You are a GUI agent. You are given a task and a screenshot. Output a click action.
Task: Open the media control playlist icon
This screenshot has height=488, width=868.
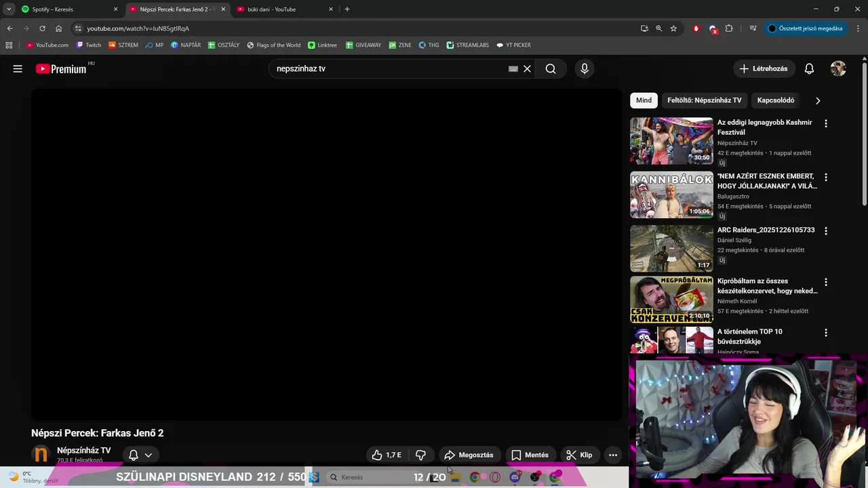tap(753, 28)
